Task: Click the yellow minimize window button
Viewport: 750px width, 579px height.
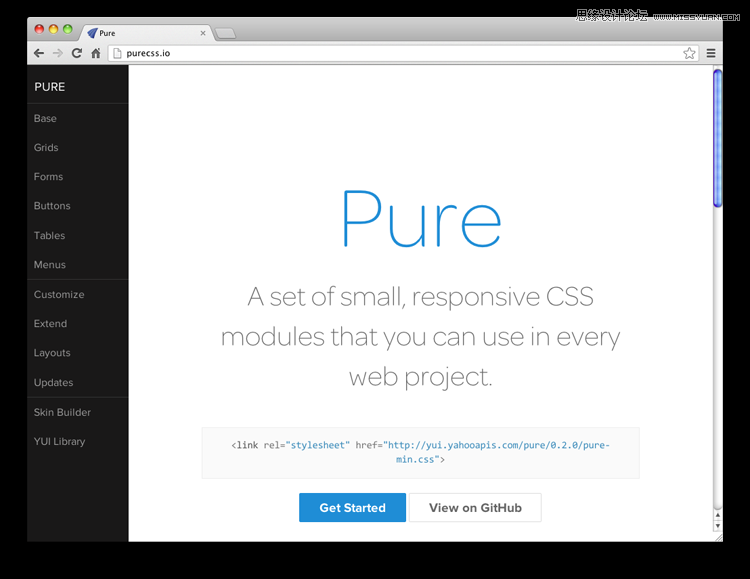Action: click(x=54, y=29)
